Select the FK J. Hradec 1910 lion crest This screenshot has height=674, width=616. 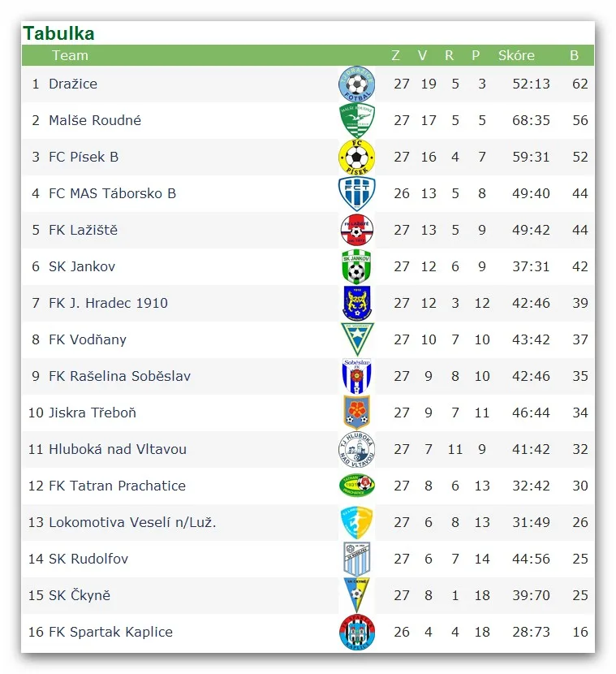356,304
